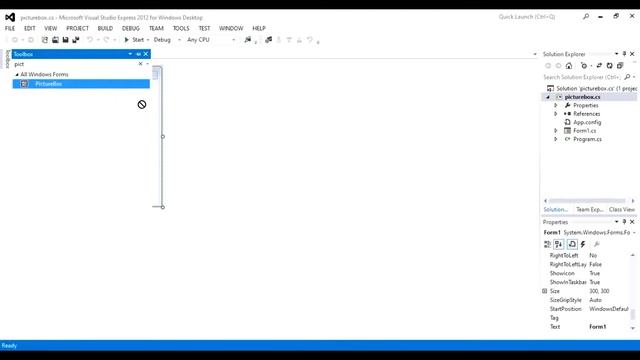
Task: Expand the Form1.cs node
Action: tap(556, 131)
